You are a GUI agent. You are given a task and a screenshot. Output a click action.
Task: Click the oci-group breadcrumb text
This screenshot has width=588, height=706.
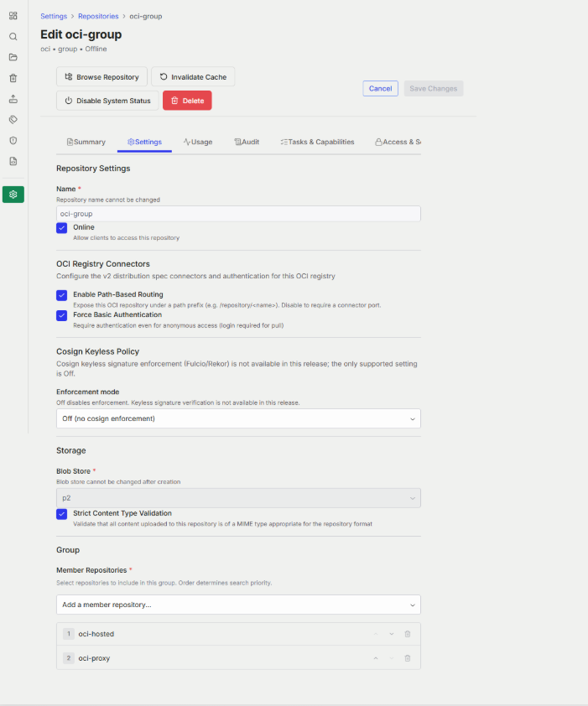point(146,16)
